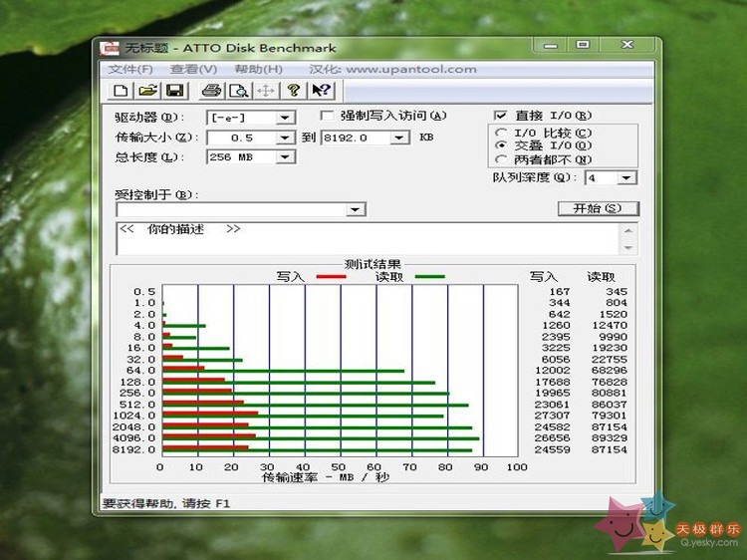Viewport: 747px width, 560px height.
Task: Print results using the printer icon
Action: (x=211, y=91)
